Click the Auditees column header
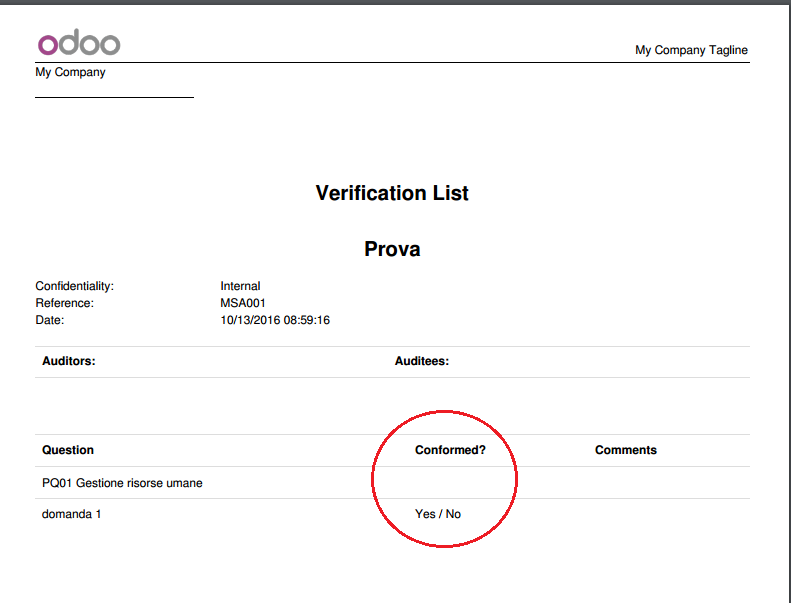 pos(422,361)
